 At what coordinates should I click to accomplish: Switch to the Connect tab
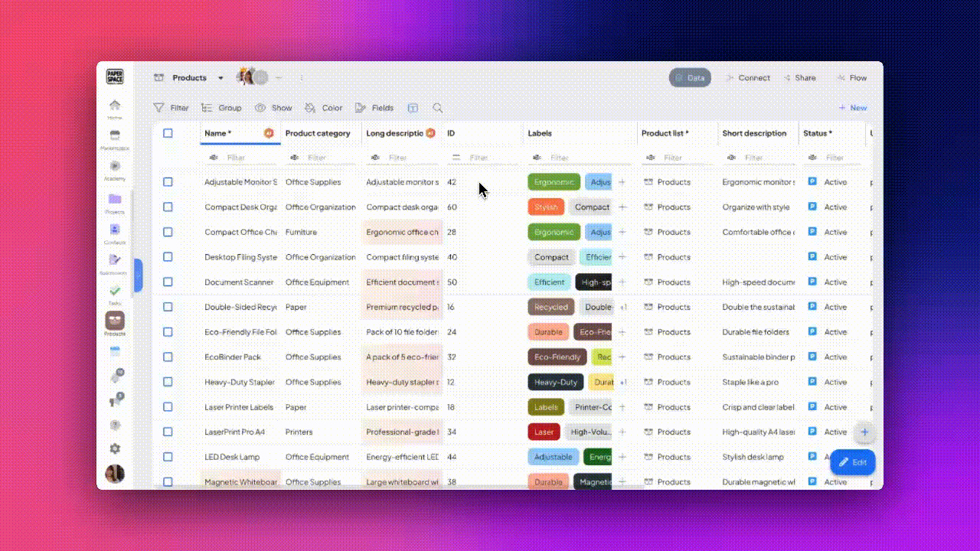[746, 78]
